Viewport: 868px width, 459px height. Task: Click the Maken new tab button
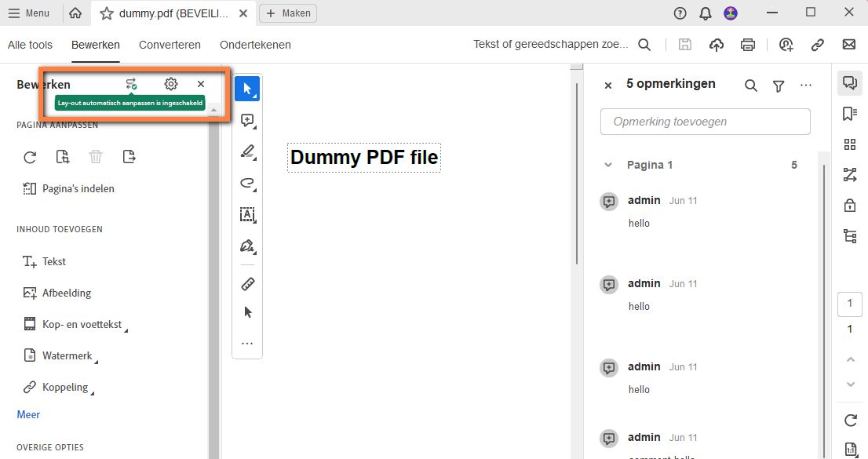pos(288,13)
